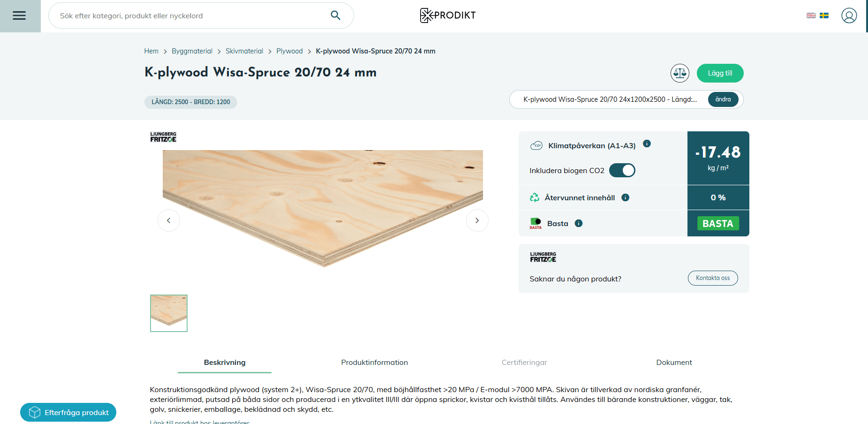The height and width of the screenshot is (424, 868).
Task: Toggle Inkludera biogen CO2 off
Action: click(622, 170)
